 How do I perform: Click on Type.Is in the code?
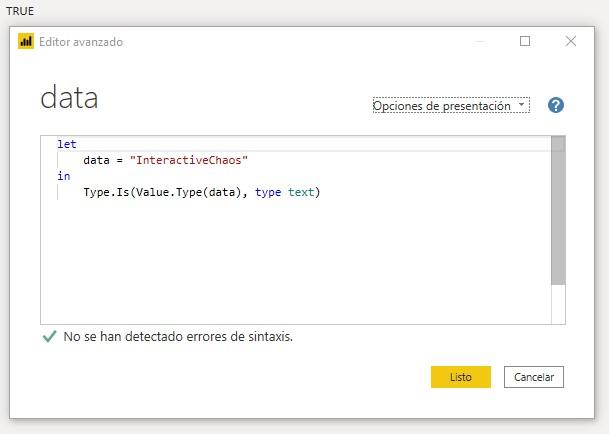(104, 192)
